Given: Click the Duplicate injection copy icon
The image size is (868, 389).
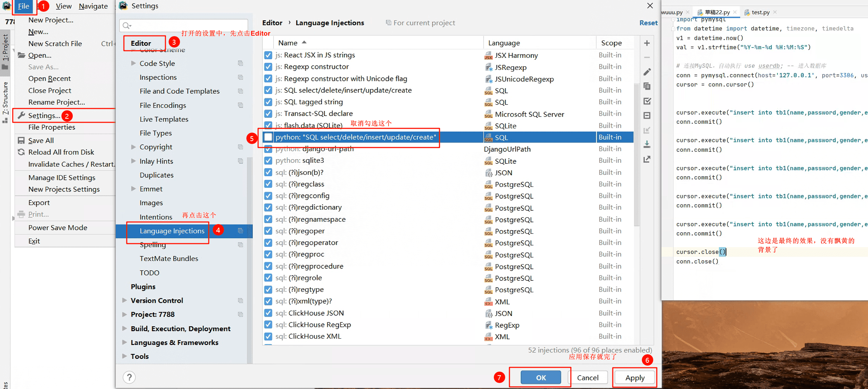Looking at the screenshot, I should [x=647, y=87].
